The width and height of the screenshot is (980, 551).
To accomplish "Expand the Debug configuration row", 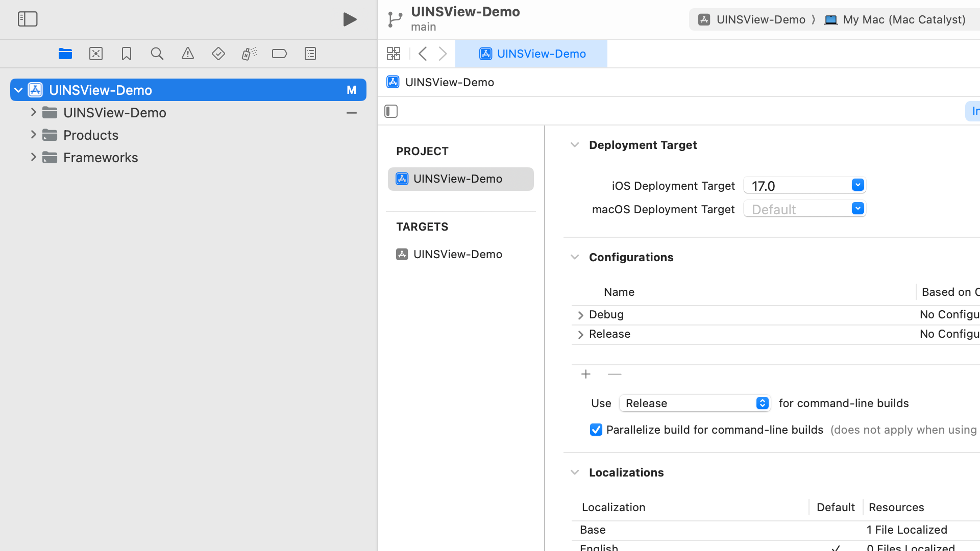I will 580,315.
